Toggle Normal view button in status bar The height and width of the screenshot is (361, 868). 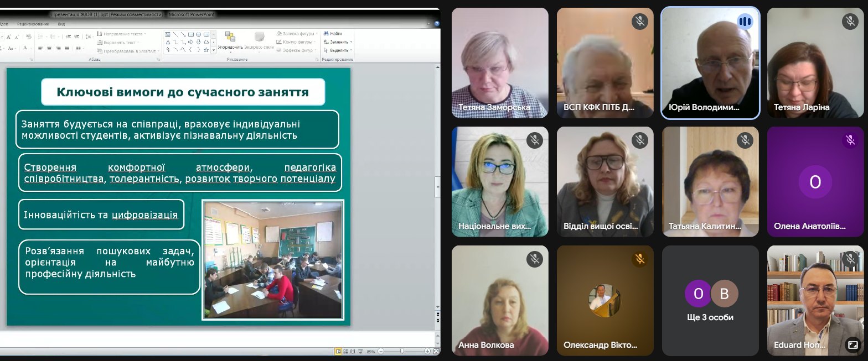pos(338,351)
